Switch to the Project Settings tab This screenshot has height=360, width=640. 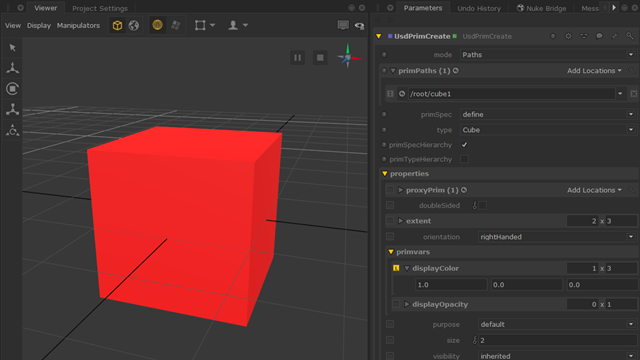coord(100,8)
